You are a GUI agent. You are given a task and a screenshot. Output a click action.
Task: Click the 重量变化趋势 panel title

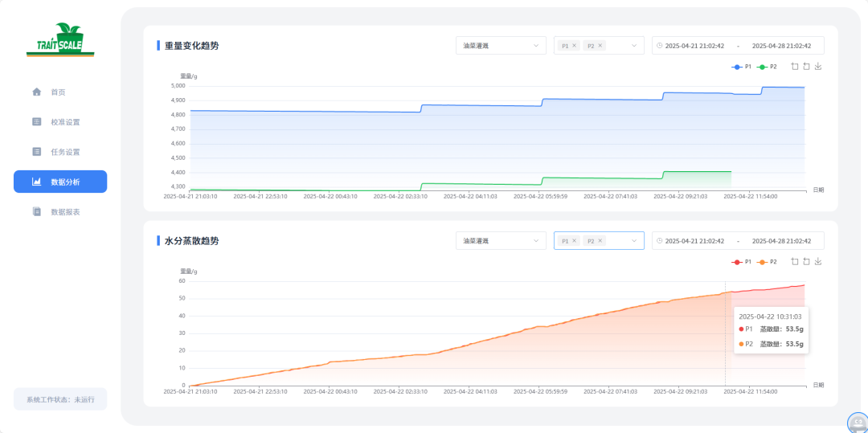[x=191, y=45]
